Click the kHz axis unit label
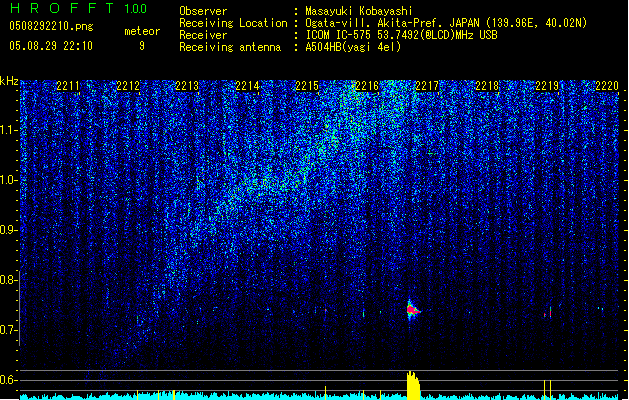 coord(9,81)
